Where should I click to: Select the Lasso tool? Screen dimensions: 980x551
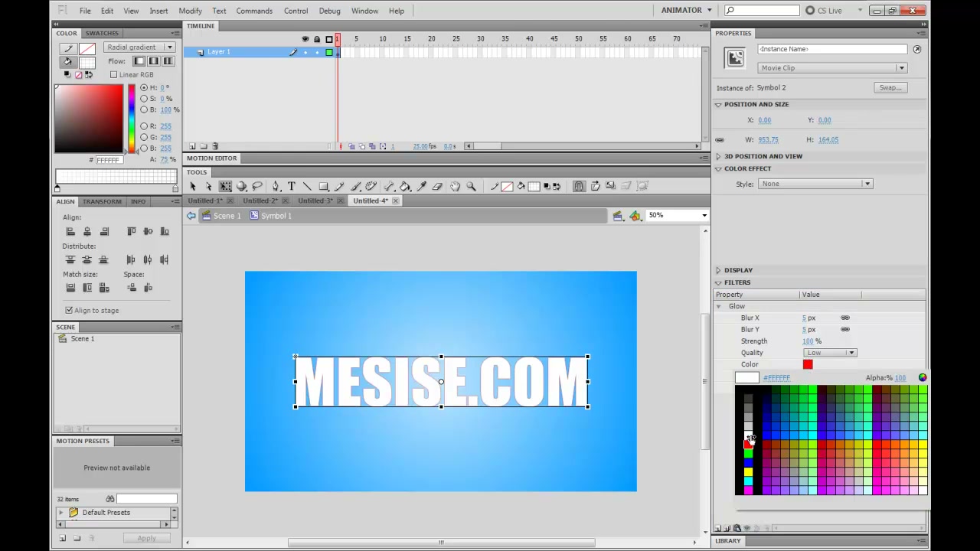(257, 186)
